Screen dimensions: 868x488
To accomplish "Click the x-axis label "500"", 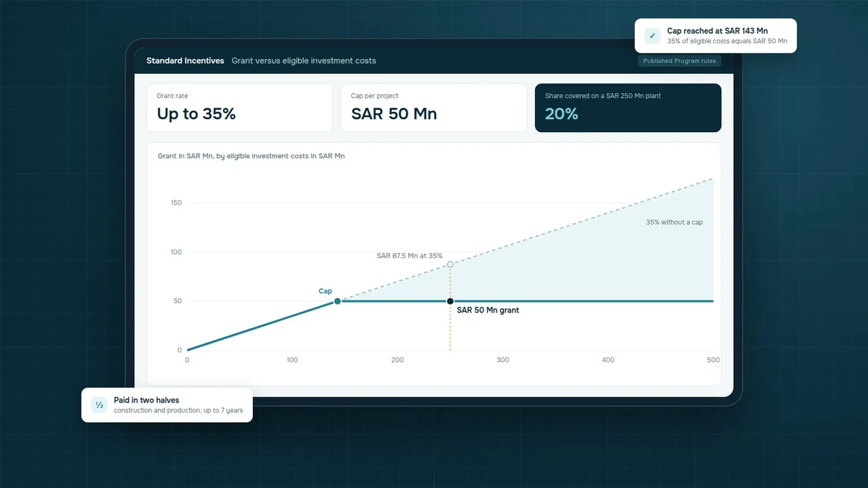I will click(x=713, y=360).
